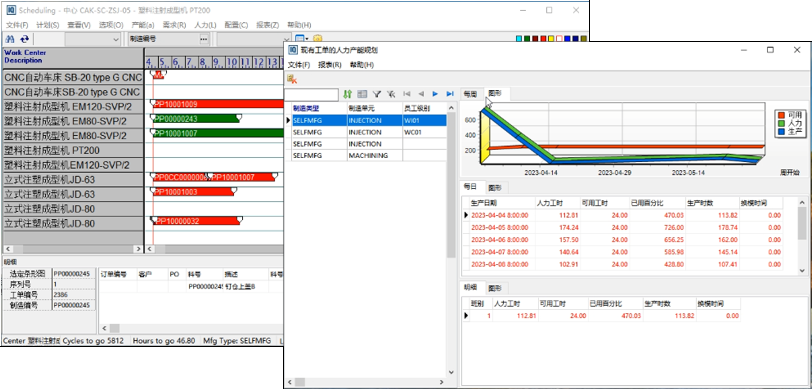Viewport: 812px width, 389px height.
Task: Click the 制造类型 column header
Action: 320,108
